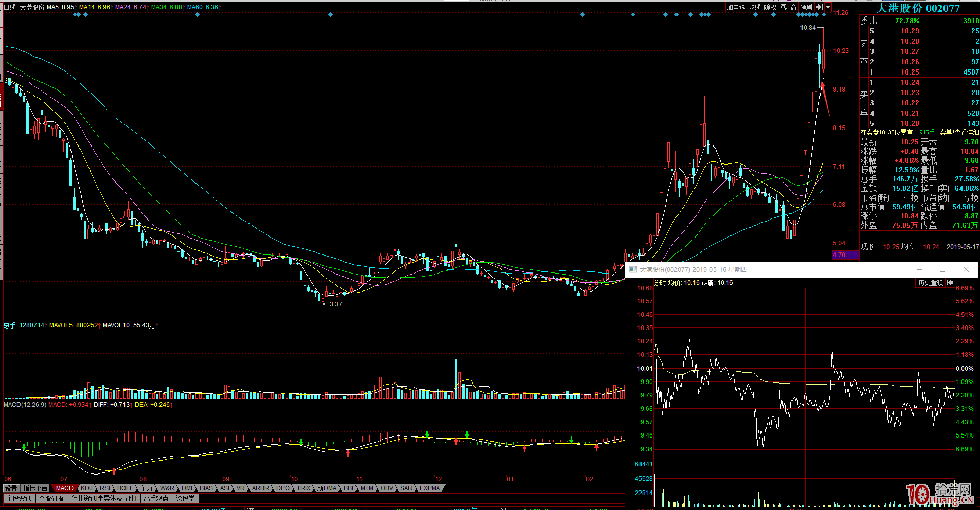Toggle 除权 ex-rights adjustment
Image resolution: width=980 pixels, height=510 pixels.
(x=770, y=7)
